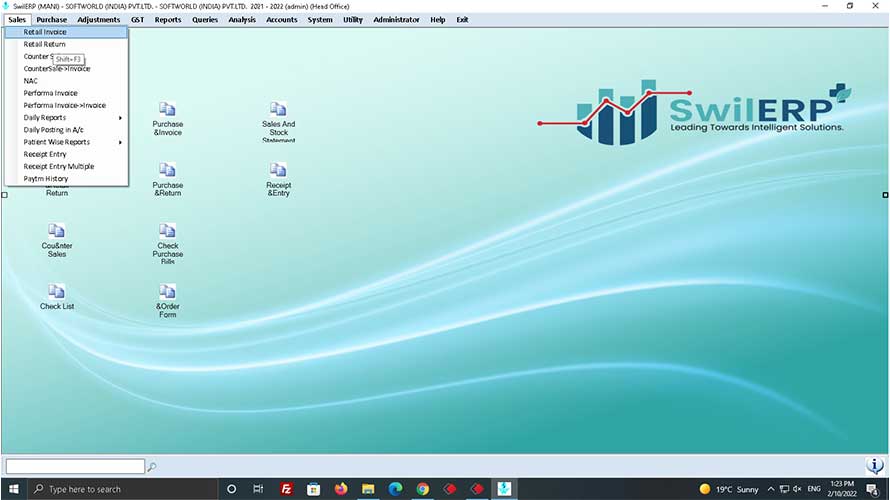This screenshot has width=890, height=500.
Task: Open the Accounts menu
Action: [x=282, y=19]
